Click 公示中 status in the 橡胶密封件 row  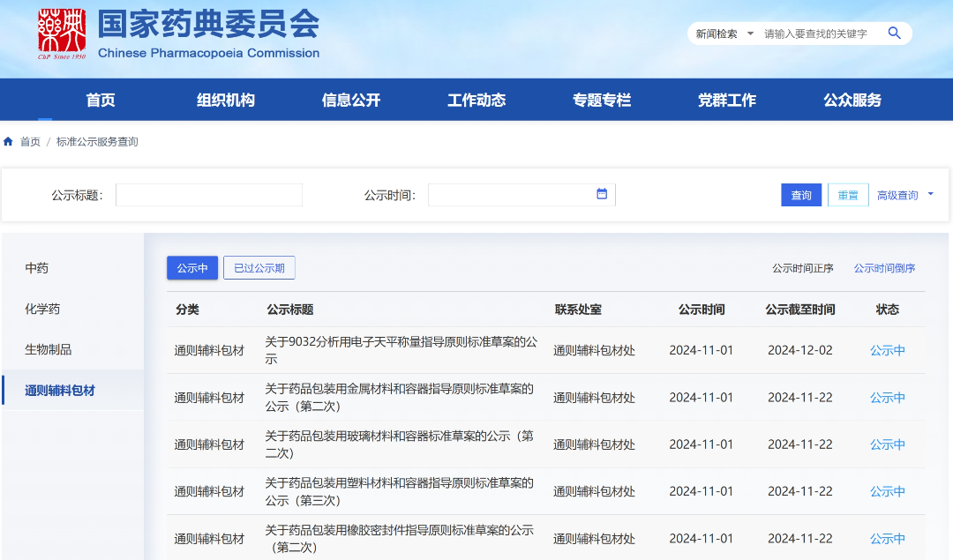pos(888,539)
